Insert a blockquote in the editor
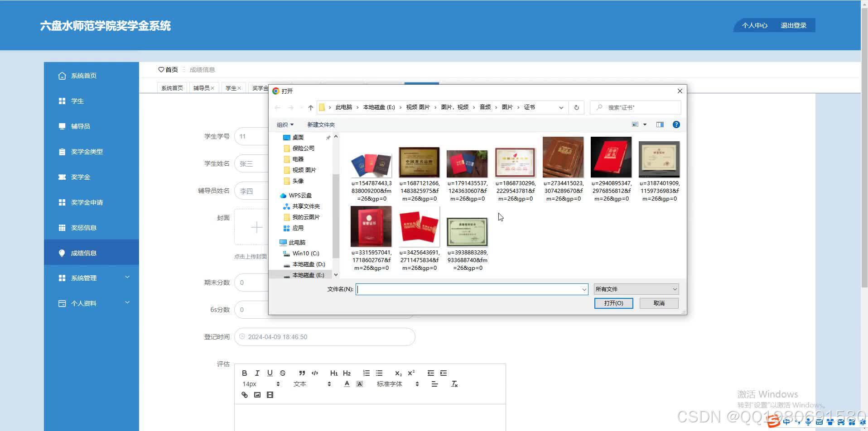This screenshot has width=868, height=431. pos(302,373)
